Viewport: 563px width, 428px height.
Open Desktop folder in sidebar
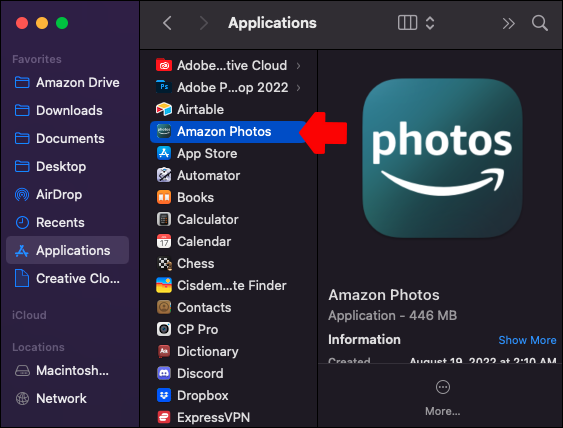point(67,167)
